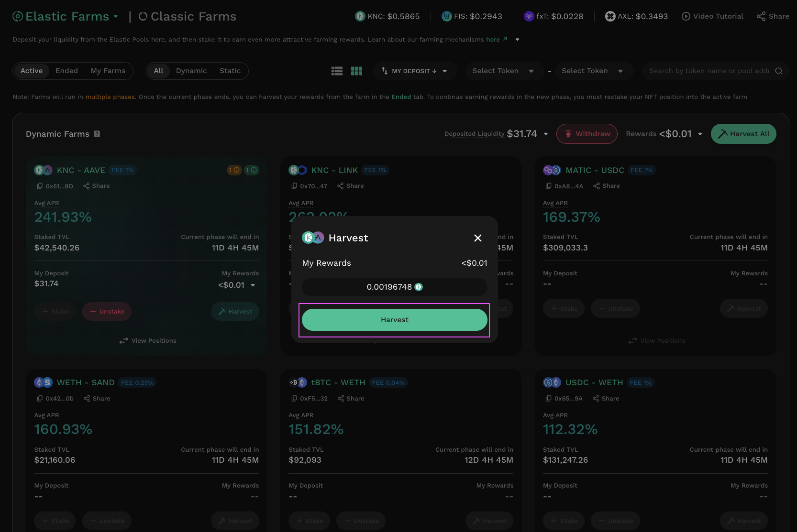
Task: Click the Avg APR label on MATIC - USDC
Action: pyautogui.click(x=555, y=203)
